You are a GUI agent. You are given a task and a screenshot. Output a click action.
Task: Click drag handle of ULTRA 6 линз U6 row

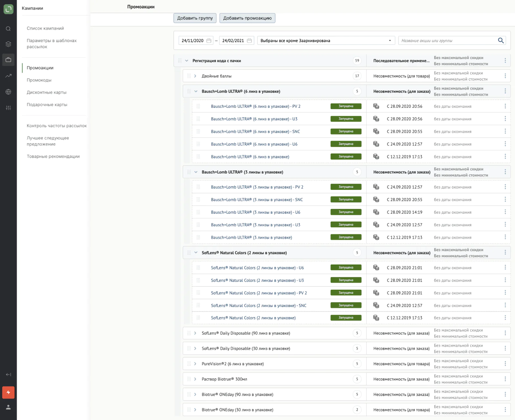click(198, 144)
